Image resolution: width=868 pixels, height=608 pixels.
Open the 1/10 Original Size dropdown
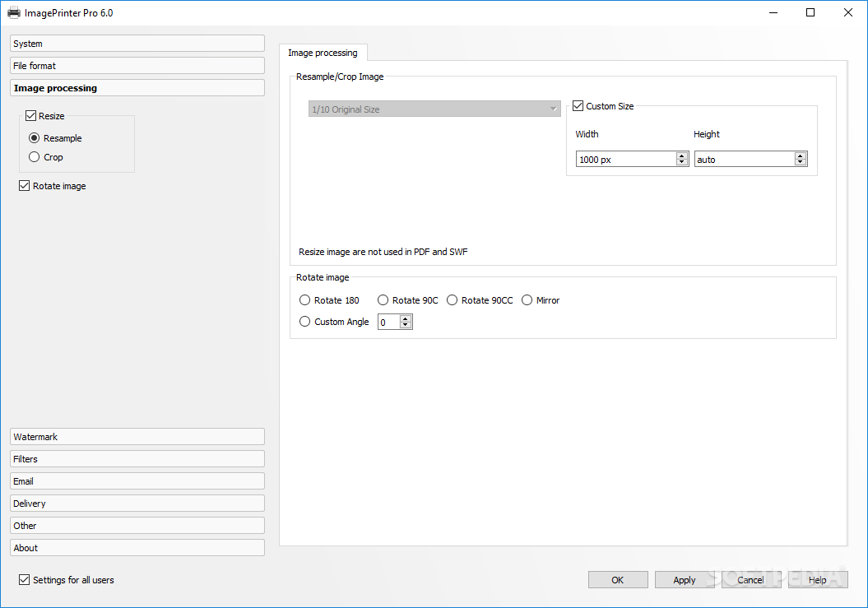coord(434,109)
